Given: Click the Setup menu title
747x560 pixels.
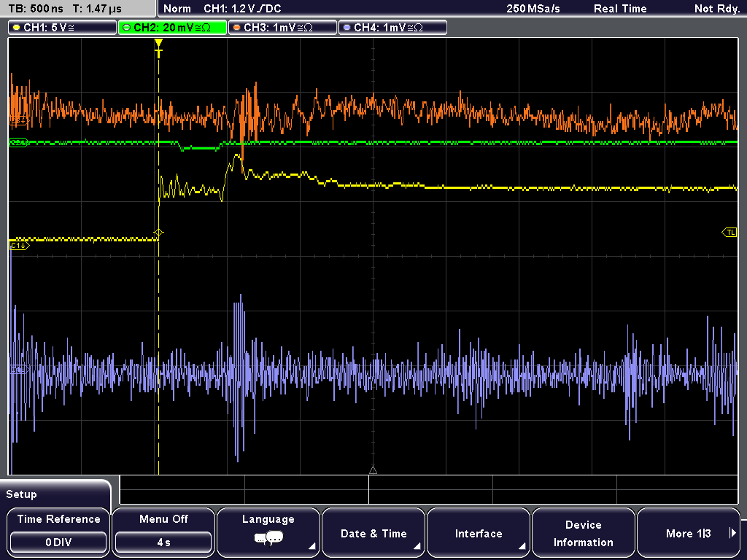Looking at the screenshot, I should click(21, 494).
